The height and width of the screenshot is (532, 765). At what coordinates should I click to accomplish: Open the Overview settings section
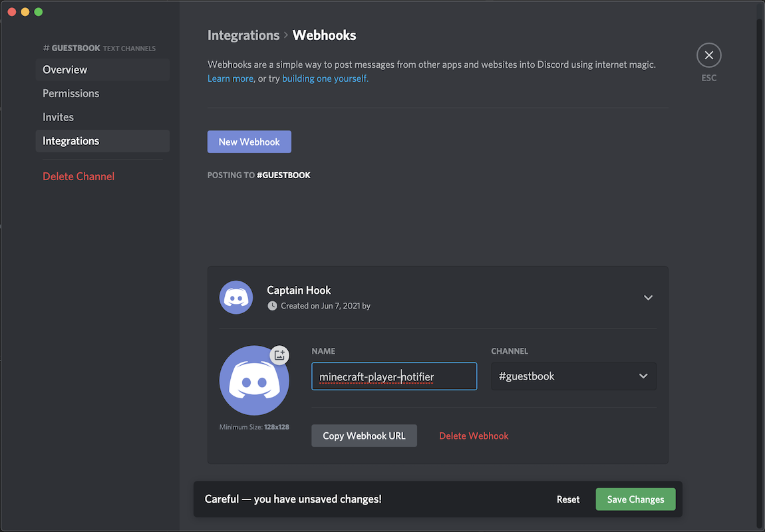pos(102,70)
